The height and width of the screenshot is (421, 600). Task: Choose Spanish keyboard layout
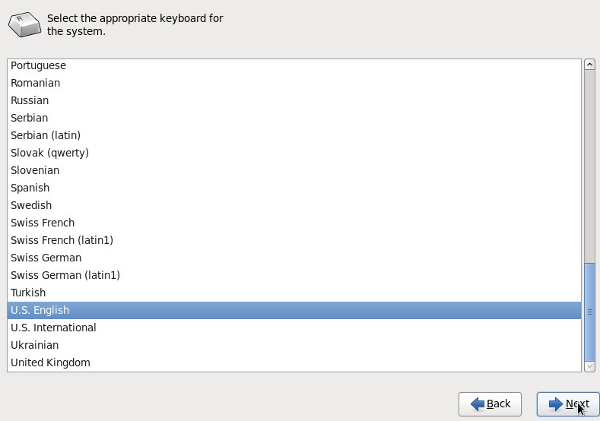pos(294,188)
